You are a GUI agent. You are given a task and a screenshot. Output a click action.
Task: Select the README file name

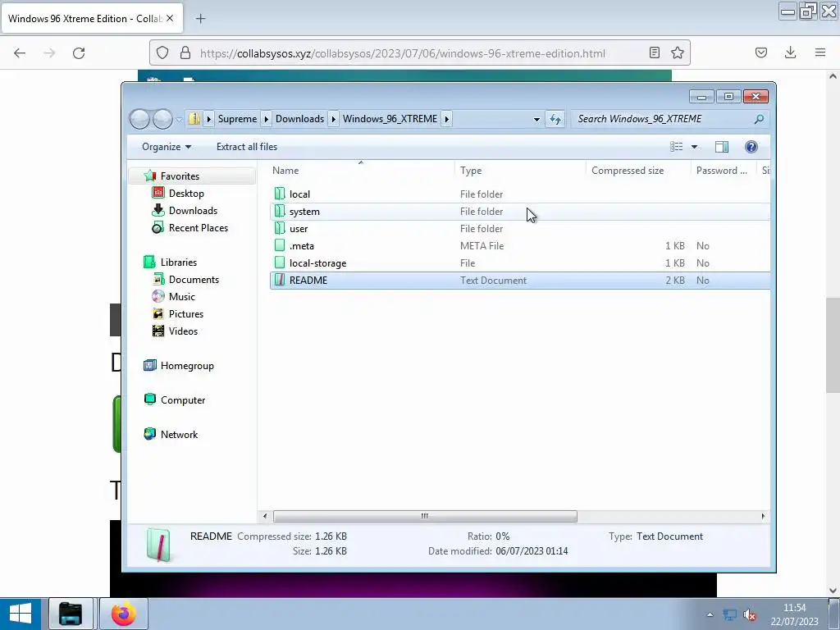coord(308,281)
